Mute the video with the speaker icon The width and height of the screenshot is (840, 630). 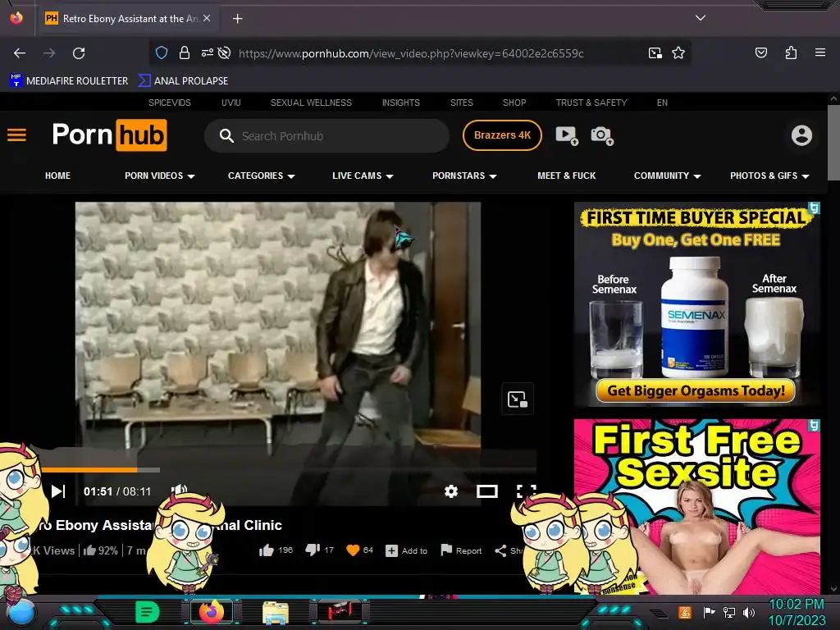coord(178,490)
